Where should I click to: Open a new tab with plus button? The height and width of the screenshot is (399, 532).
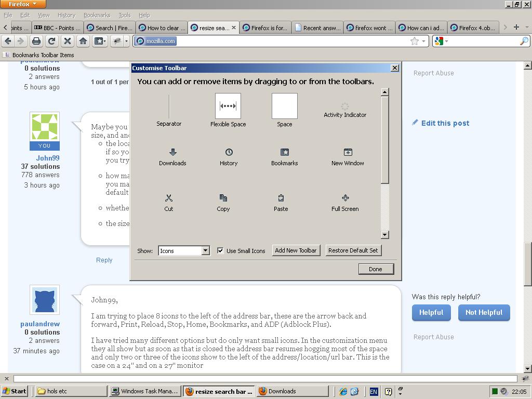point(516,27)
